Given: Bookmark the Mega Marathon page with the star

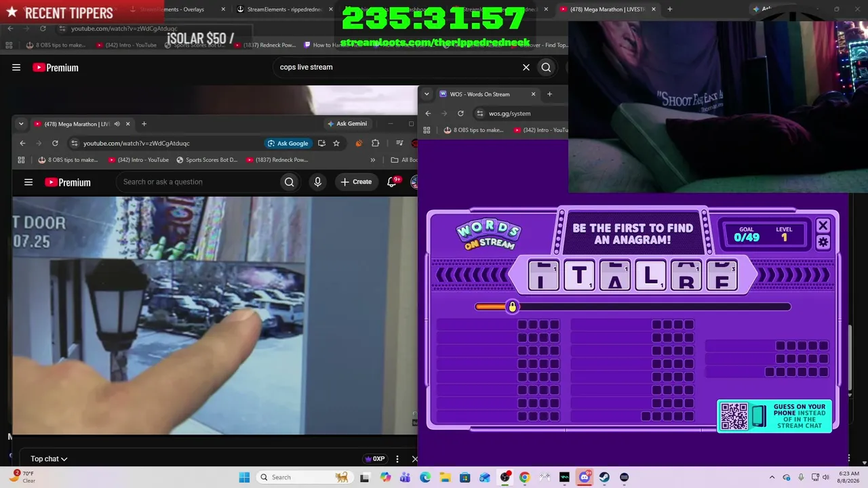Looking at the screenshot, I should (x=336, y=143).
